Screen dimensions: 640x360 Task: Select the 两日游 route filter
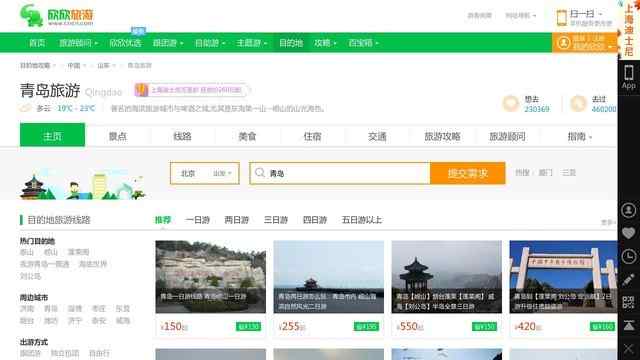pos(237,220)
